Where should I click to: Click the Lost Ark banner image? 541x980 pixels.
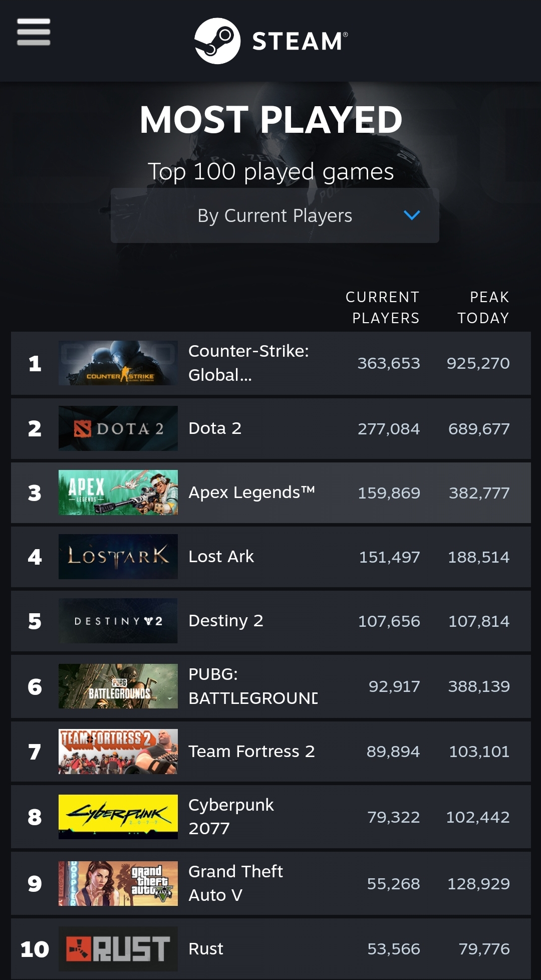pyautogui.click(x=118, y=557)
